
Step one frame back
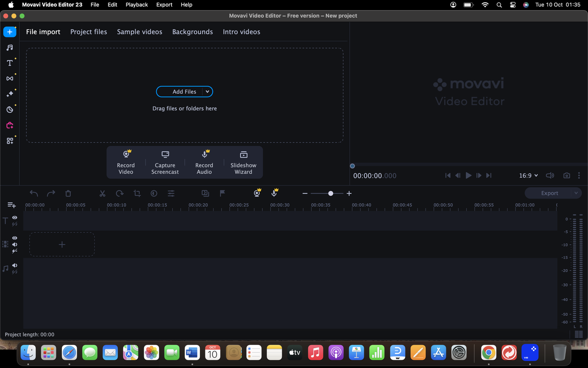point(458,176)
